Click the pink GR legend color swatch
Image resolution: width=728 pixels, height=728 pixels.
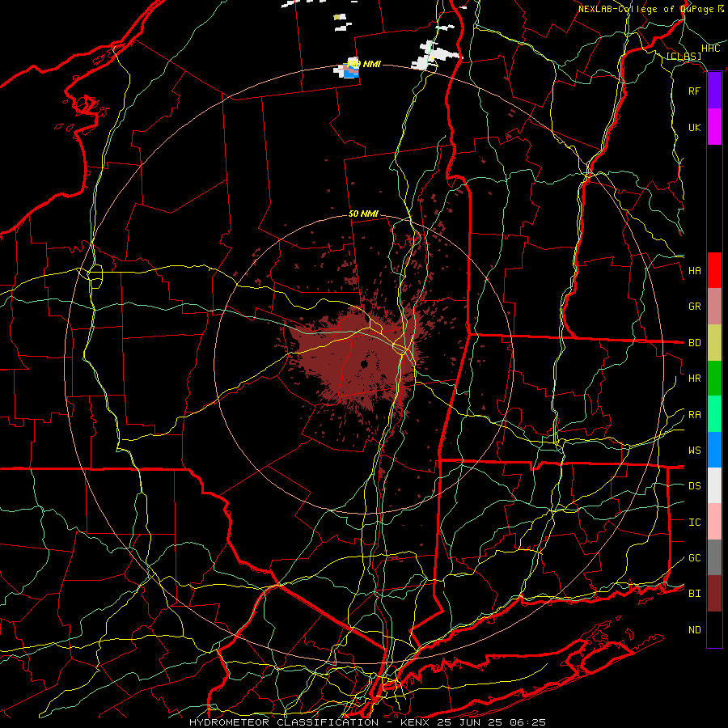714,307
